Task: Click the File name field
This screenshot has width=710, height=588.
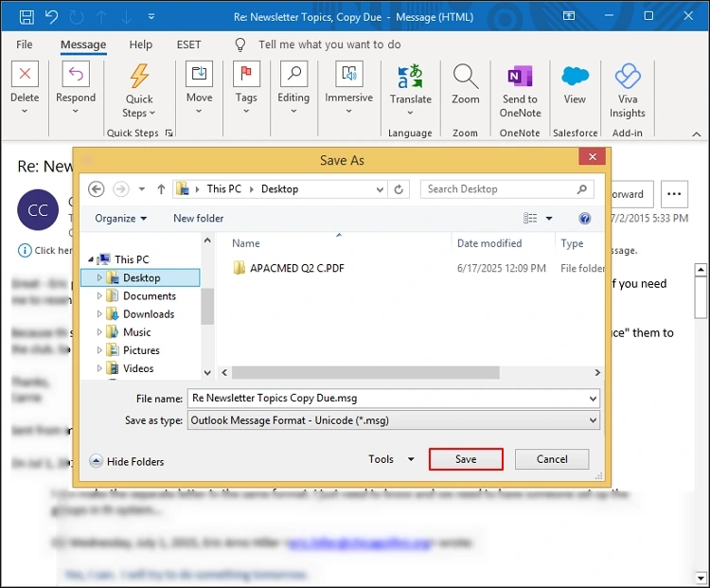Action: (x=393, y=399)
